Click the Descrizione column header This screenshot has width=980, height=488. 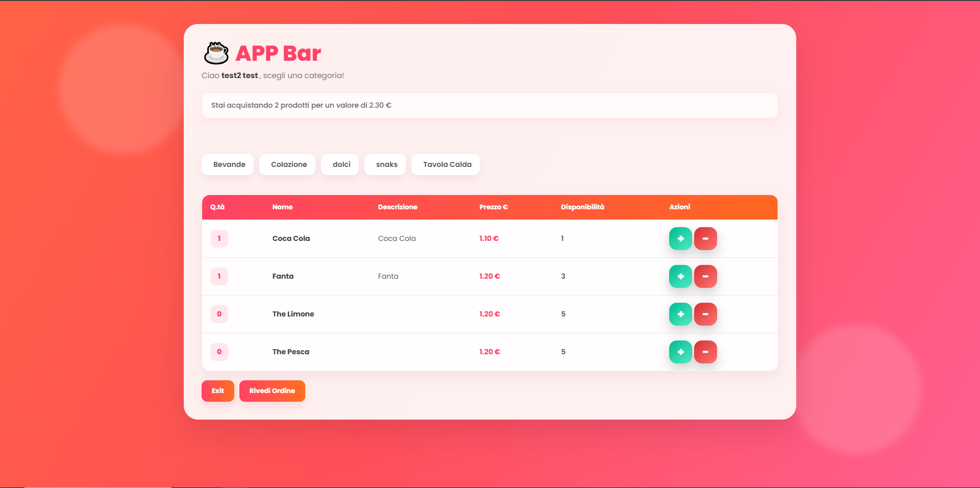tap(398, 207)
